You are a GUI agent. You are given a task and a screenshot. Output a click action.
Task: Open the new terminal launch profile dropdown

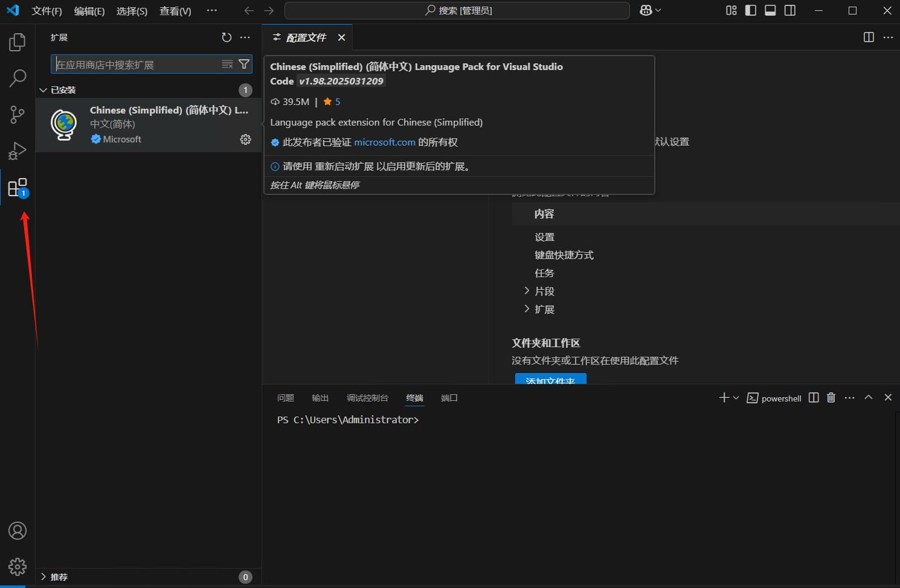tap(736, 398)
